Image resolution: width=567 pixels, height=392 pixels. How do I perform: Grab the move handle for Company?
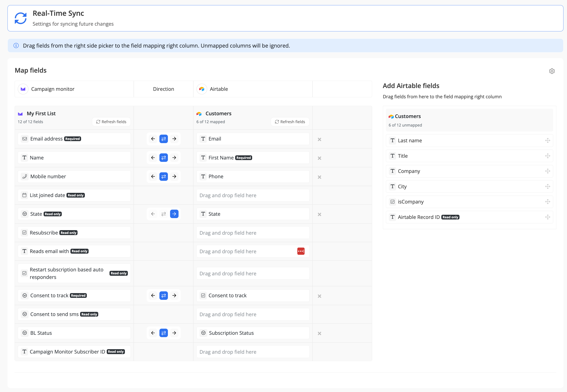[x=548, y=171]
